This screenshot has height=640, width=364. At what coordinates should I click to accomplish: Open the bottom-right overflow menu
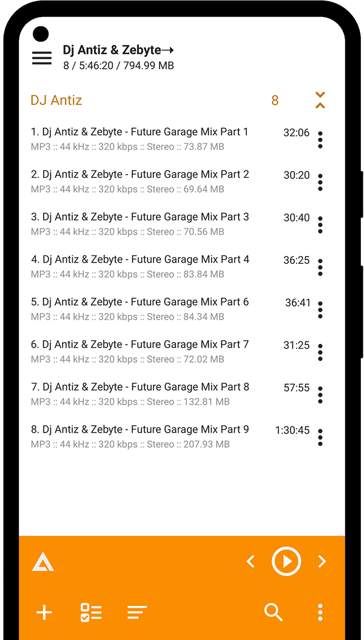click(320, 613)
